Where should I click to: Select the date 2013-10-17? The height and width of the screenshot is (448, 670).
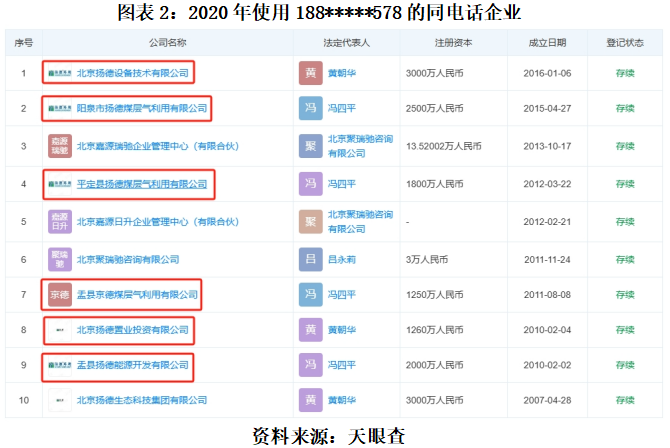tap(547, 146)
